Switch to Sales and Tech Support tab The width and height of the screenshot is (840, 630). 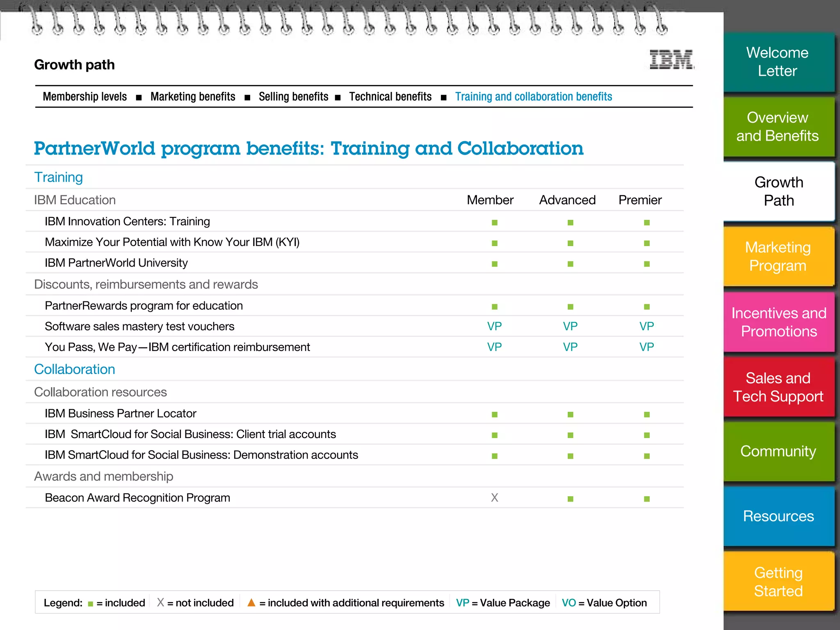tap(778, 387)
